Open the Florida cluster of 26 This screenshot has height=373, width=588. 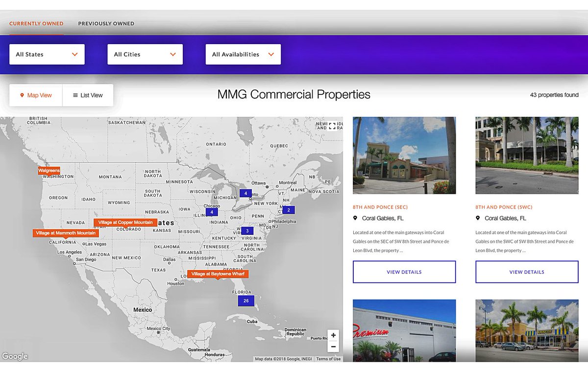(x=246, y=301)
